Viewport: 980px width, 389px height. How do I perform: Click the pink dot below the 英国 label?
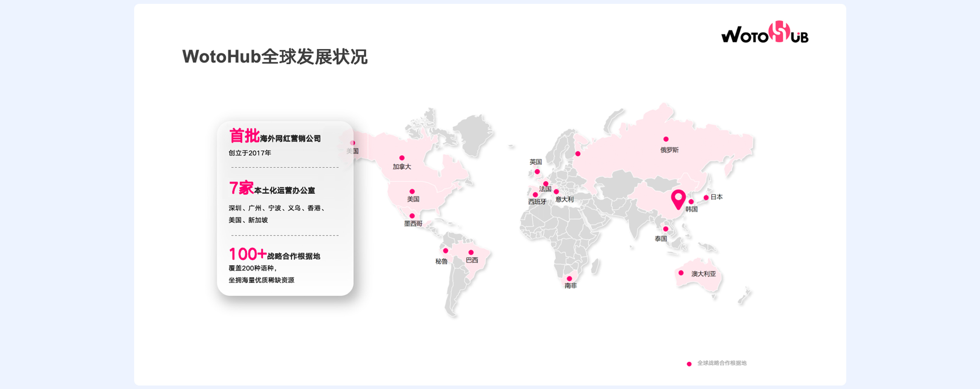pos(537,172)
